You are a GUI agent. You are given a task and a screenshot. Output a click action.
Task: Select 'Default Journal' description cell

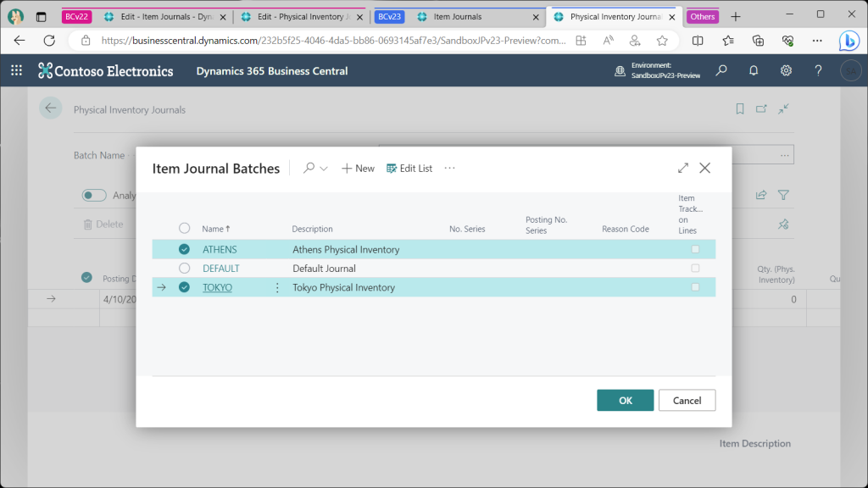[x=324, y=269]
